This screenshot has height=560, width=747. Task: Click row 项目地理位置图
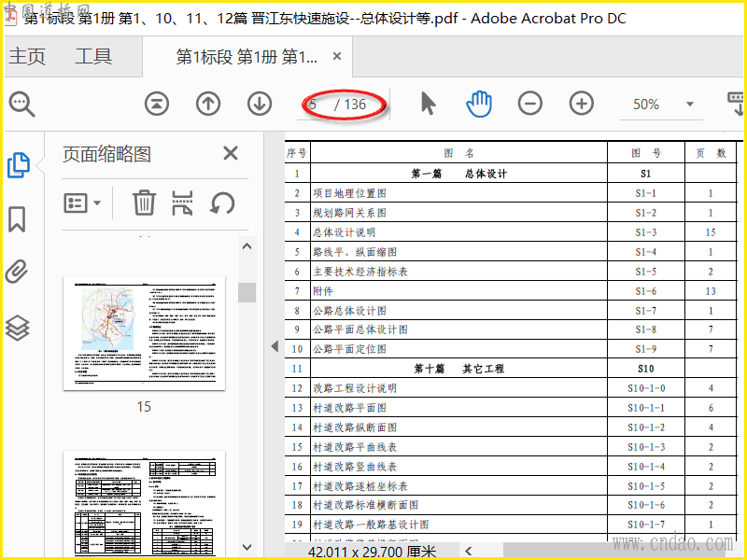pos(511,193)
